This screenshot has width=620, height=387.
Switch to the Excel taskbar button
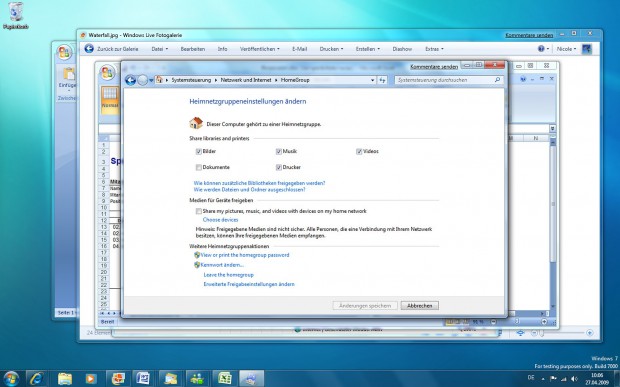225,379
